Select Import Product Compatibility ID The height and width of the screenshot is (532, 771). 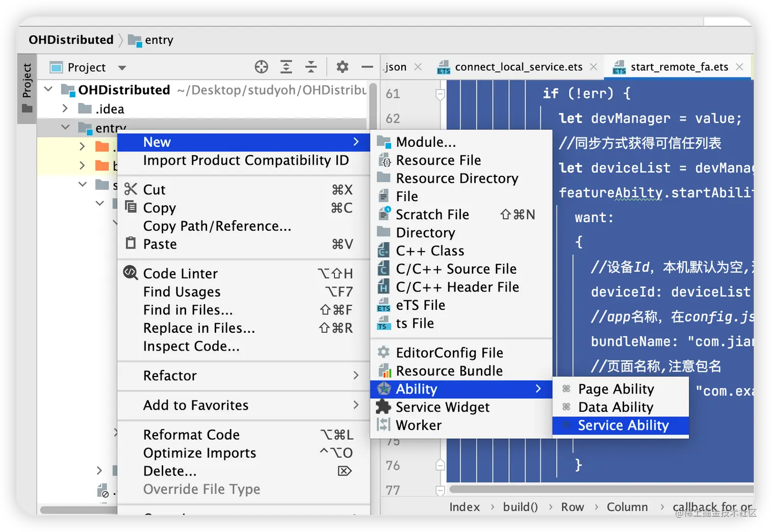pyautogui.click(x=244, y=161)
